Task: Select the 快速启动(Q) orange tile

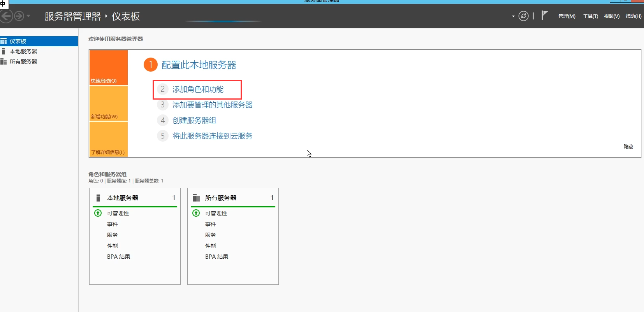Action: pyautogui.click(x=109, y=68)
